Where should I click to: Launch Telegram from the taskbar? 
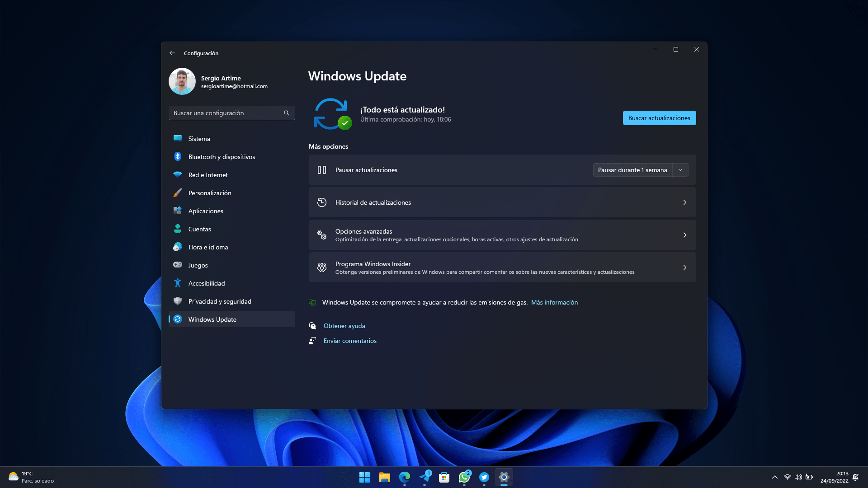coord(425,477)
